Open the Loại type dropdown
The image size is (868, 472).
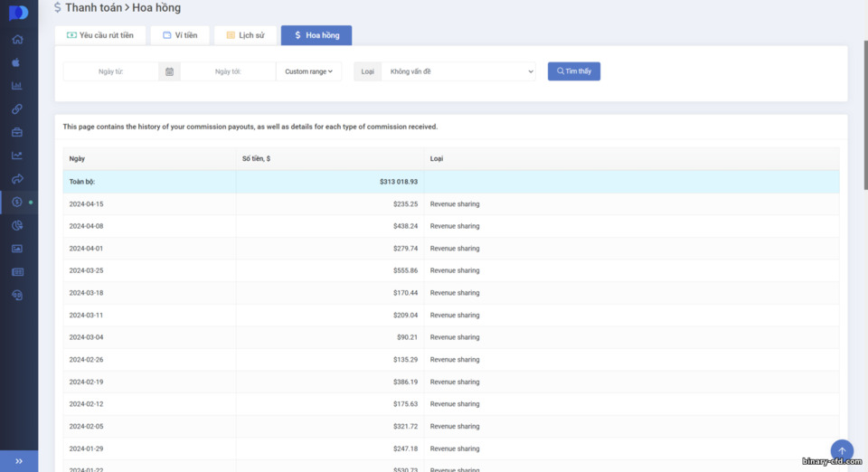click(458, 71)
